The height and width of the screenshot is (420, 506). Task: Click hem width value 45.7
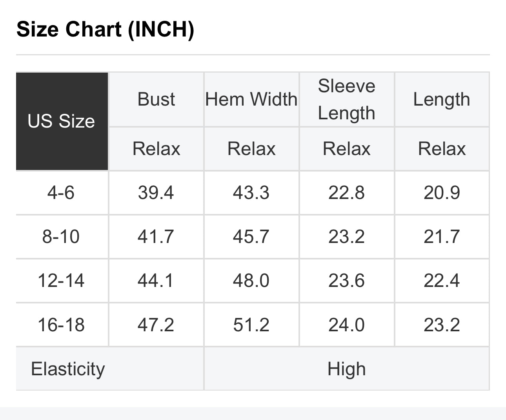251,237
